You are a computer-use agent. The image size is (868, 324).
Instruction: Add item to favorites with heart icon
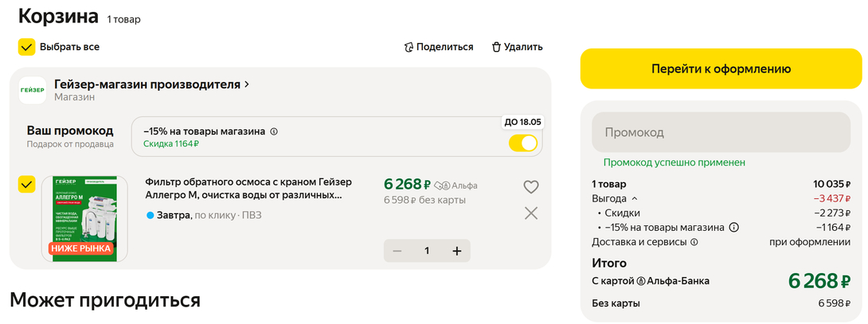pos(531,187)
